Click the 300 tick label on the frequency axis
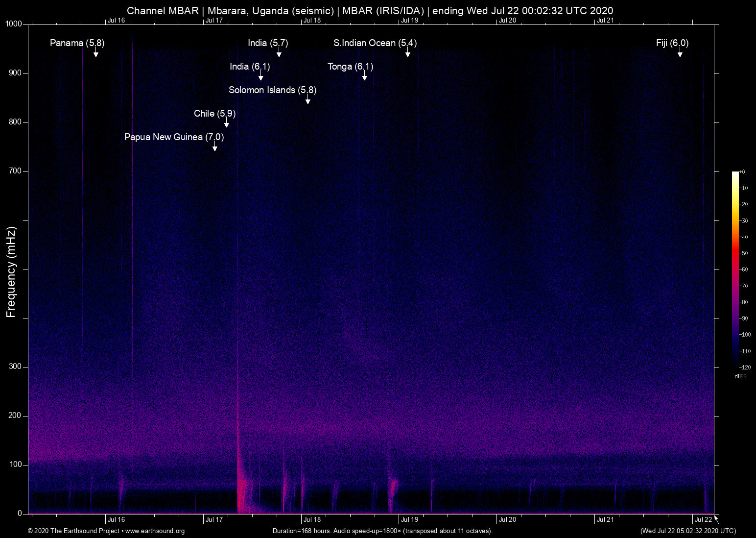The image size is (756, 538). (15, 367)
